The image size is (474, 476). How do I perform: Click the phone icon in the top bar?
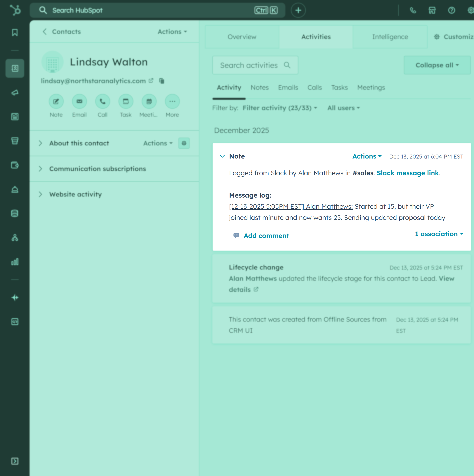(x=413, y=10)
